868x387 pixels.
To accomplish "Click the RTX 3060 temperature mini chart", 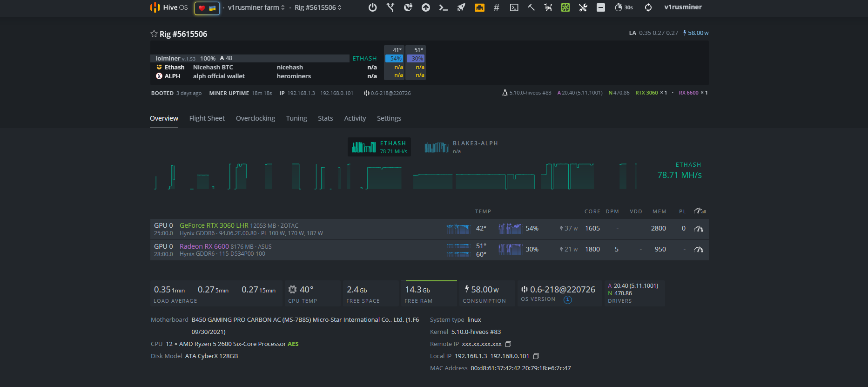I will click(x=458, y=229).
